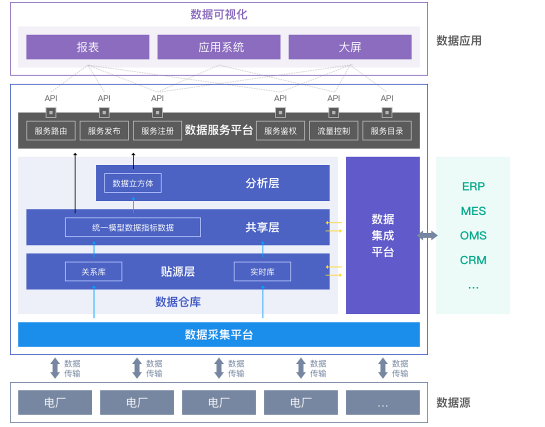
Task: Select the 实时库 box
Action: [x=262, y=272]
